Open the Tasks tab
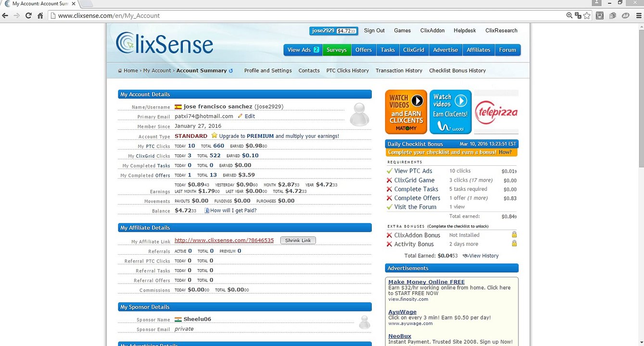The height and width of the screenshot is (346, 644). (x=388, y=50)
